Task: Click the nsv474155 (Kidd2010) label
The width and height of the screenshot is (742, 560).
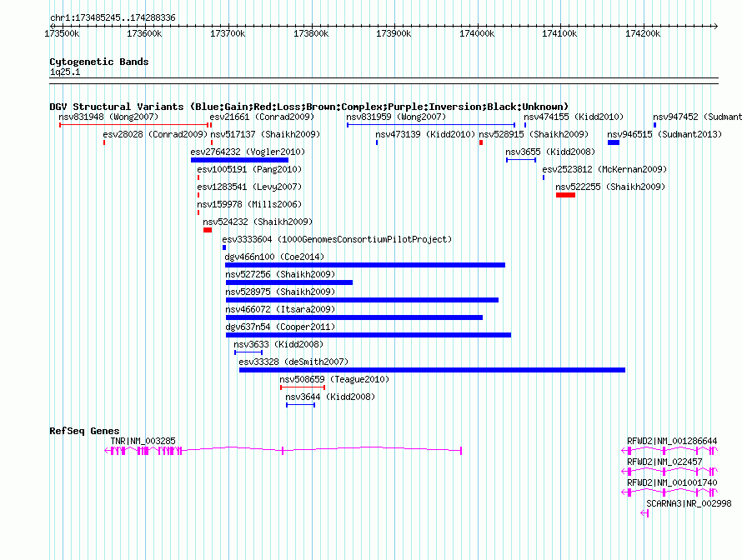Action: (574, 117)
